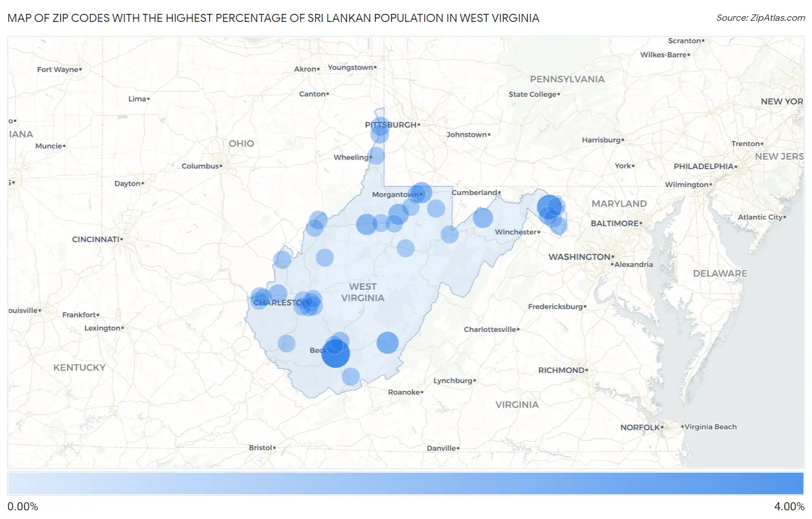The width and height of the screenshot is (812, 519).
Task: Click the Atlantic City label
Action: click(760, 218)
